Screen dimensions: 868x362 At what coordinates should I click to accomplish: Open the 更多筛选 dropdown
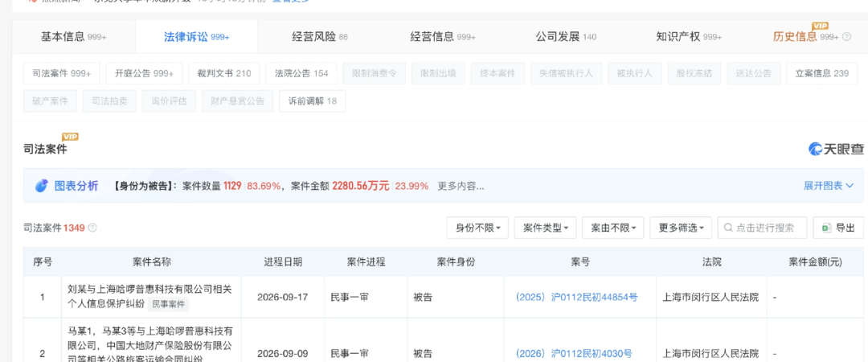[681, 228]
